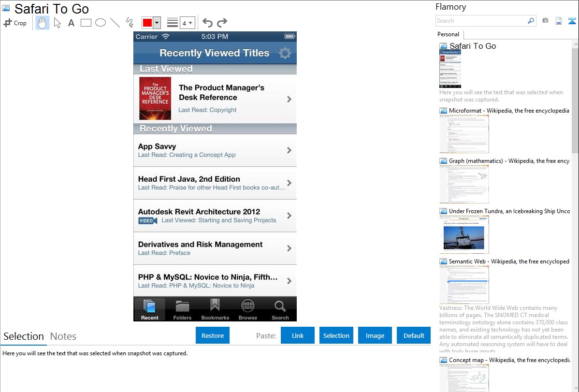Switch to the Personal tab
The height and width of the screenshot is (392, 579).
(449, 34)
